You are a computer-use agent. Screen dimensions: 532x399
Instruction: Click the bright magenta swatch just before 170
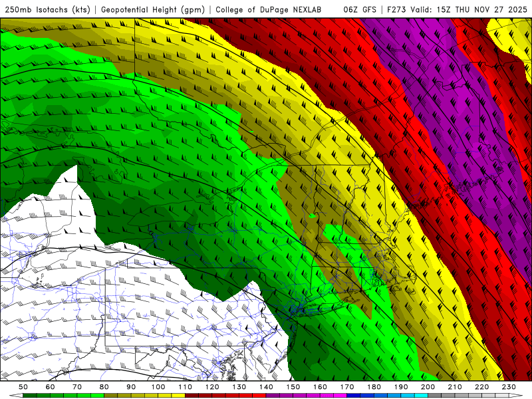340,395
